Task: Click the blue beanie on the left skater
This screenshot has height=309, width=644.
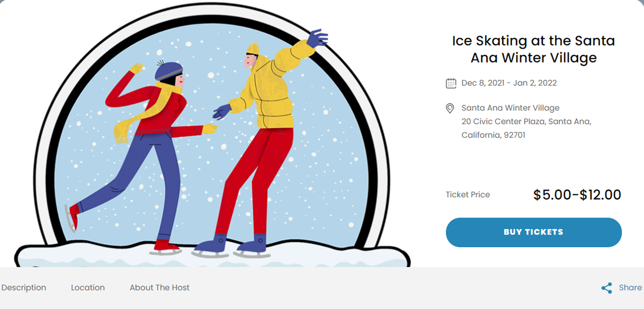Action: tap(169, 71)
